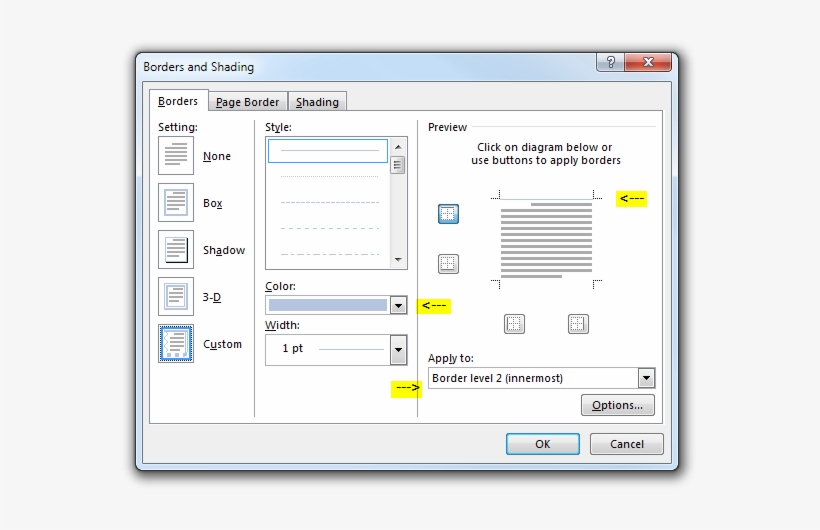Screen dimensions: 820x530
Task: Select the None border setting icon
Action: pos(176,155)
